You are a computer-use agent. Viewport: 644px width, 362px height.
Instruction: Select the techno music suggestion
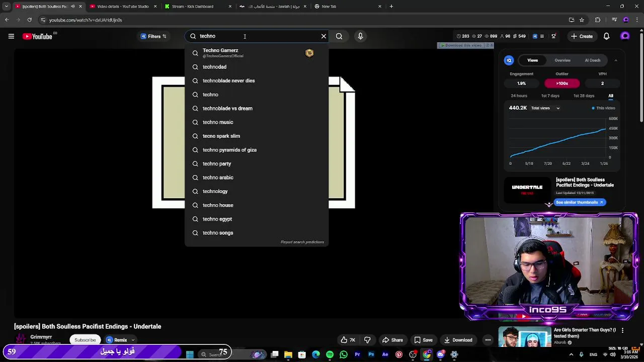(257, 122)
